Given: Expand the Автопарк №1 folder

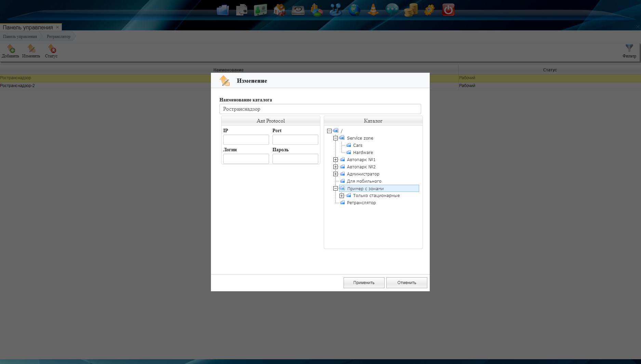Looking at the screenshot, I should pyautogui.click(x=335, y=160).
